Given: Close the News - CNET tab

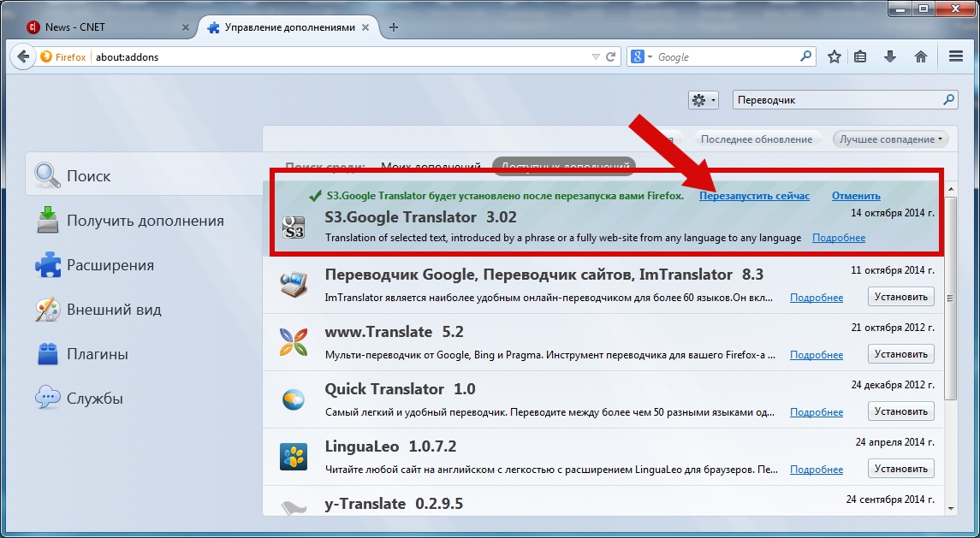Looking at the screenshot, I should pos(186,27).
